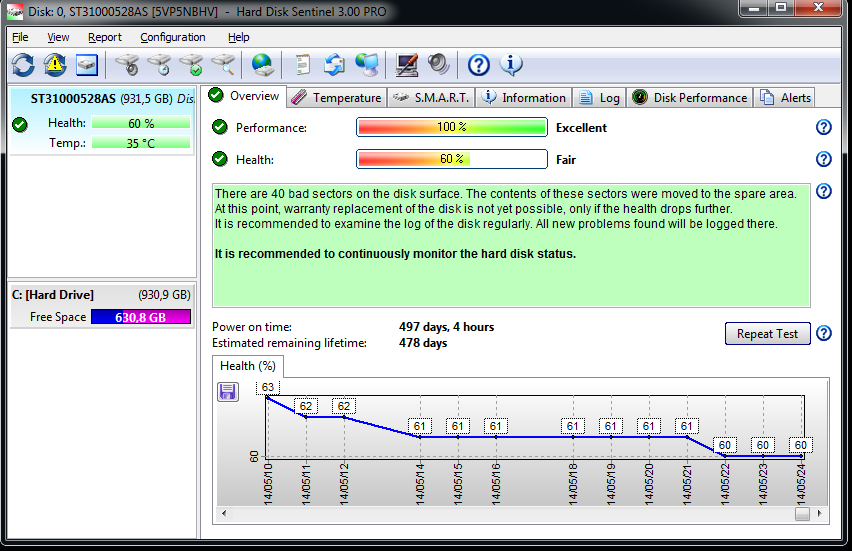Click the green check icon beside Performance label
The width and height of the screenshot is (852, 551).
[220, 127]
